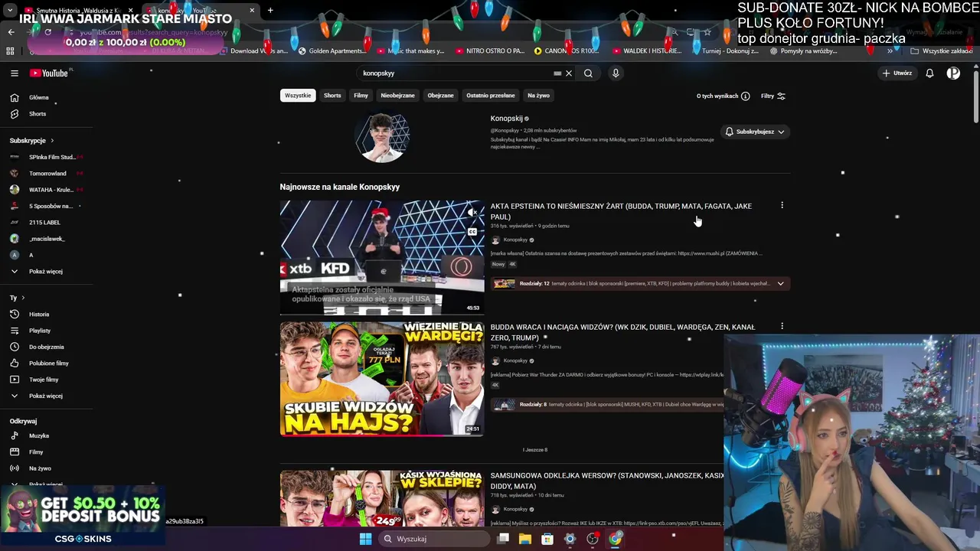Open the Subskrybujesz dropdown for Konopskyy
Screen dimensions: 980x551
coord(755,132)
